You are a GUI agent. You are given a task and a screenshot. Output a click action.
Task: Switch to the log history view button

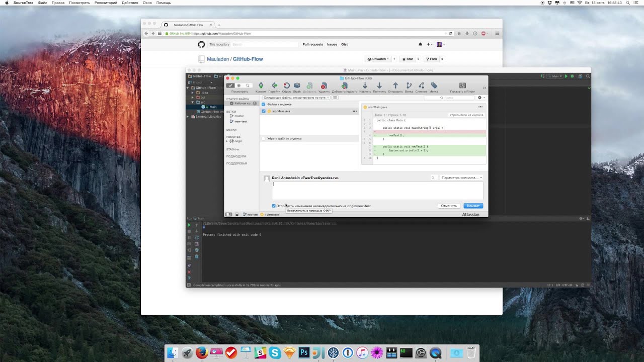239,85
